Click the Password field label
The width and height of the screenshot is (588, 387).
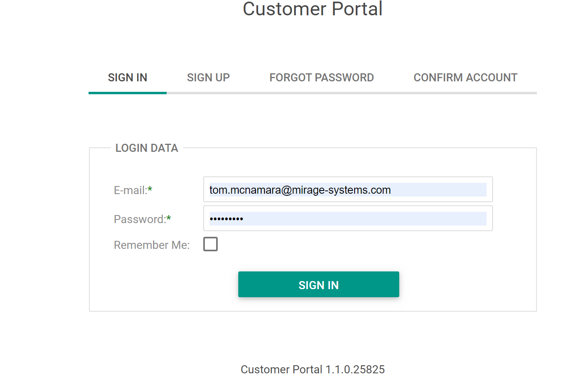pos(139,219)
